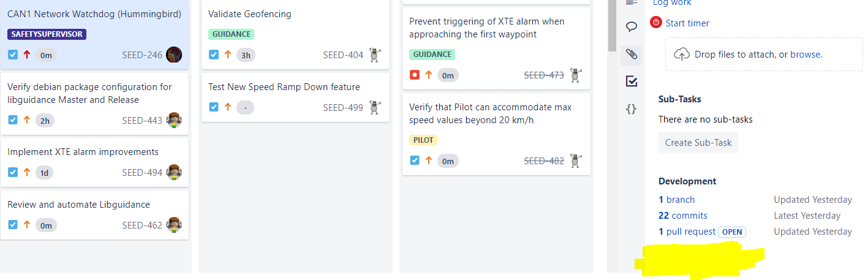The width and height of the screenshot is (868, 280).
Task: Click the bug type icon on SEED-473
Action: coord(415,75)
